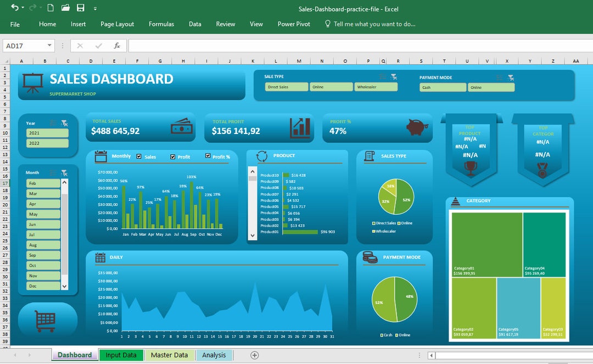
Task: Select Cash in the Payment Mode slicer
Action: tap(443, 87)
